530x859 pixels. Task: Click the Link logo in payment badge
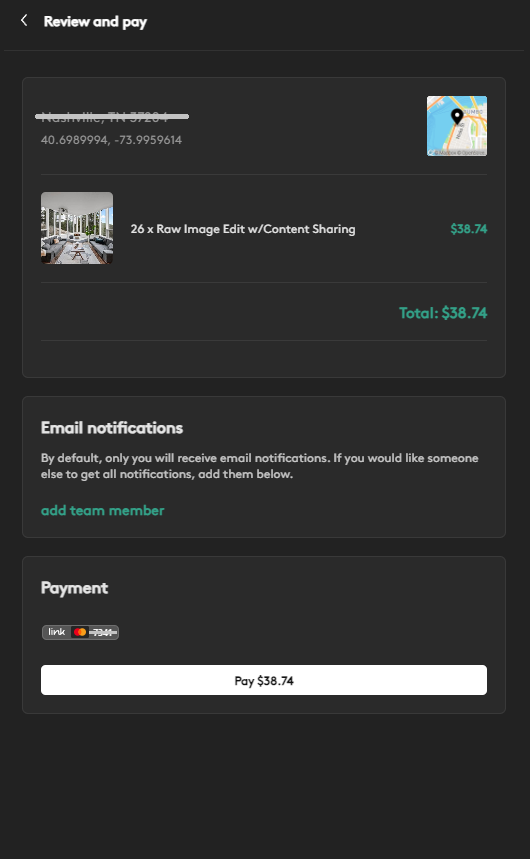click(x=56, y=632)
